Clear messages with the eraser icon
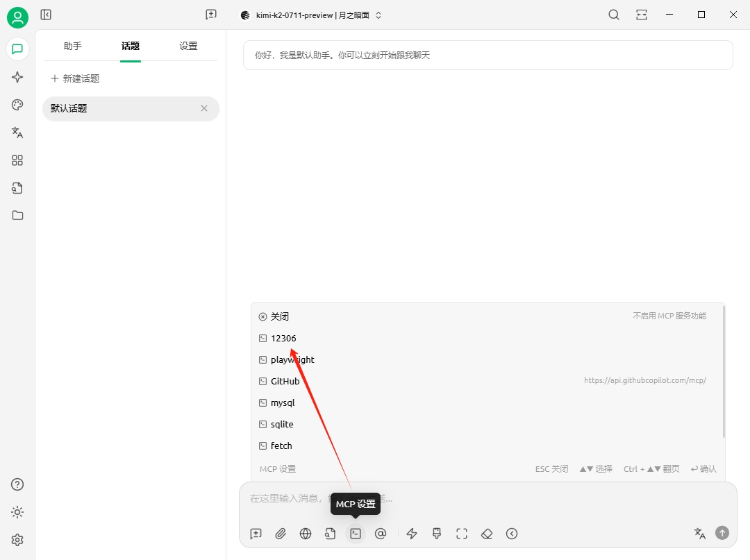The width and height of the screenshot is (750, 560). (486, 533)
